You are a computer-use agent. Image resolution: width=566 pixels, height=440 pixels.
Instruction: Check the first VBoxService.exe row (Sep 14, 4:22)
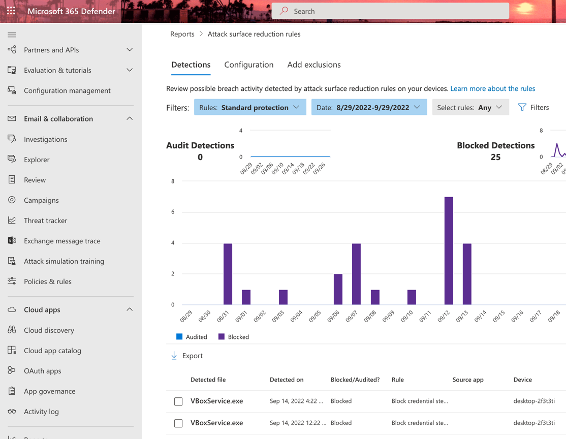coord(178,401)
